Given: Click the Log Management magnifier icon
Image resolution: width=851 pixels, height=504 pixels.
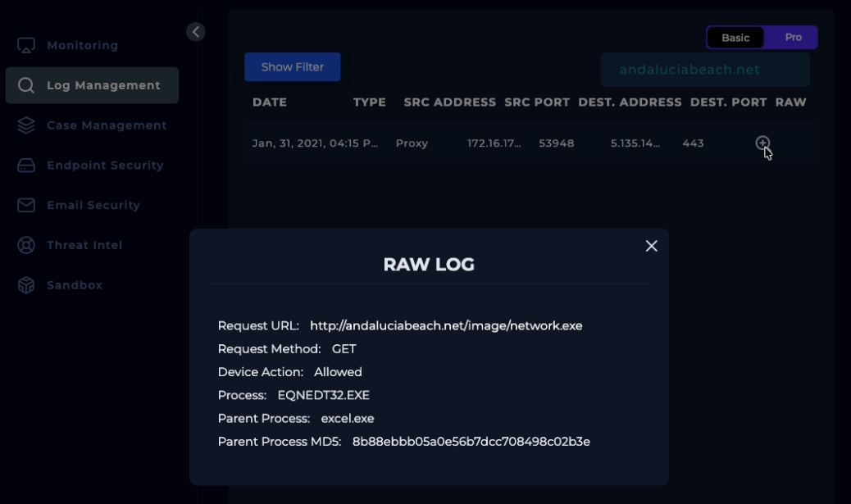Looking at the screenshot, I should 26,85.
